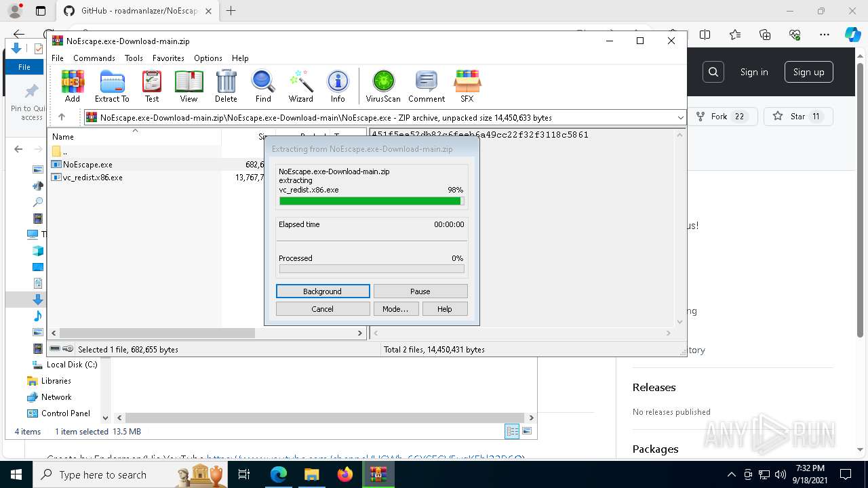Image resolution: width=868 pixels, height=488 pixels.
Task: Click the vc_redist extraction progress bar
Action: [x=372, y=201]
